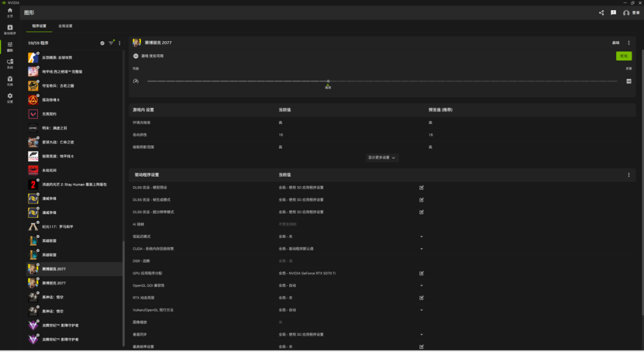This screenshot has height=352, width=644.
Task: Edit the DLSS 优设 - 模型预设 setting
Action: [422, 188]
